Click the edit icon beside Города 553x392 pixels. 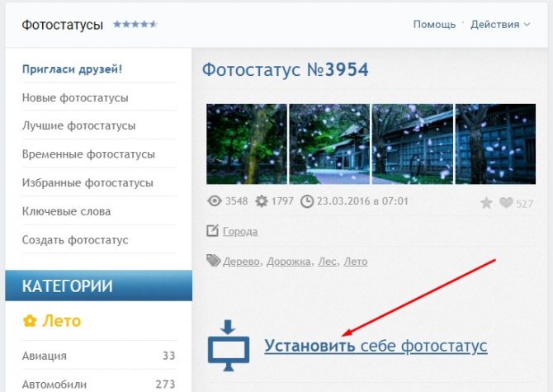point(212,231)
